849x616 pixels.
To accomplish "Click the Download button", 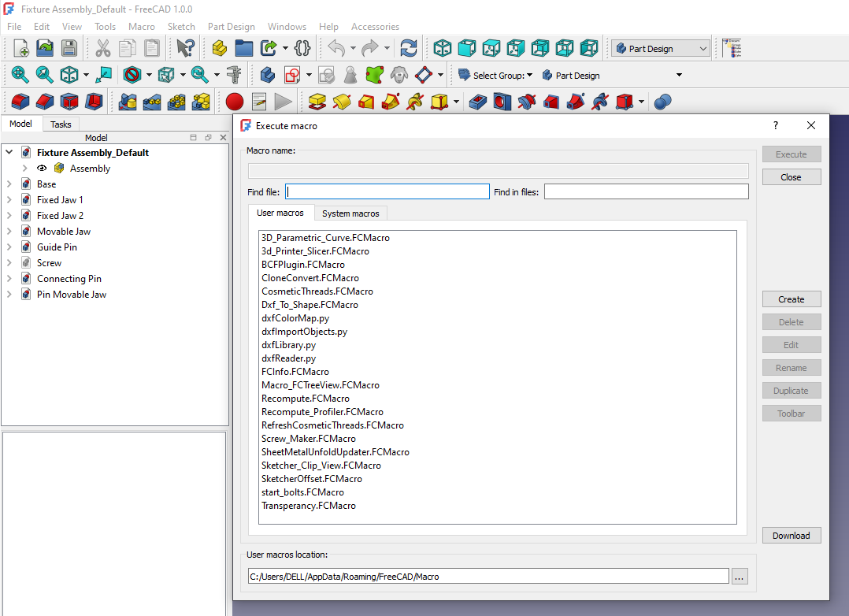I will pos(791,536).
